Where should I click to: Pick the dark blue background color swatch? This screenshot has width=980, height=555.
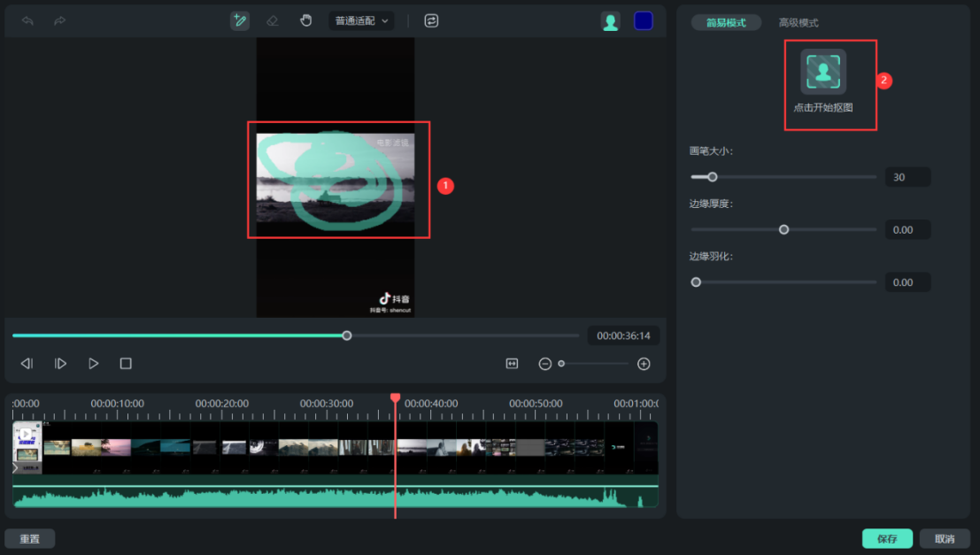(x=644, y=21)
